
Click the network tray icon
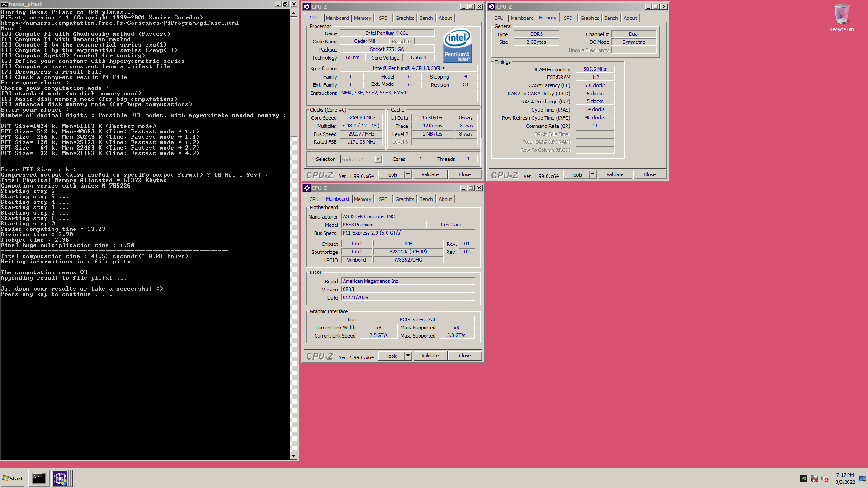click(x=814, y=479)
